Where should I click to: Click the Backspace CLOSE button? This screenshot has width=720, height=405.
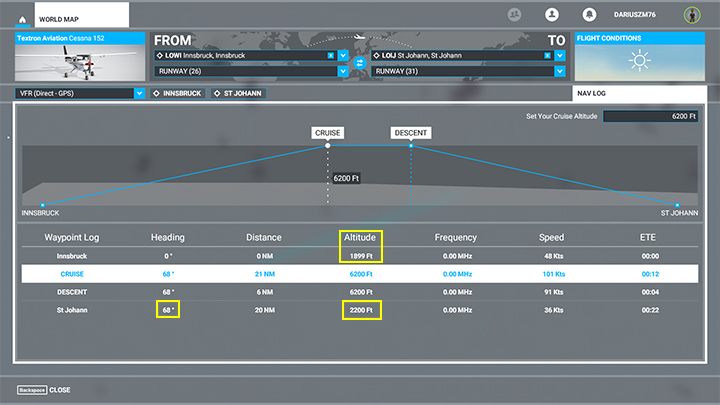(44, 390)
